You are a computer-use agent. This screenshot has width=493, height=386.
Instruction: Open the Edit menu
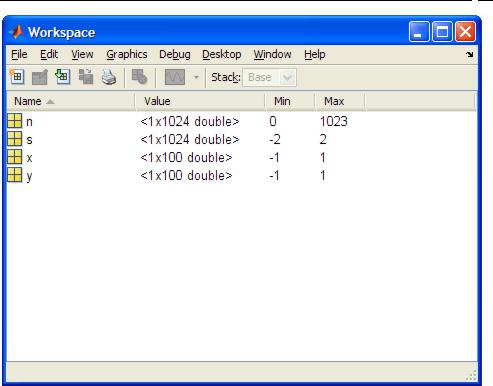49,54
